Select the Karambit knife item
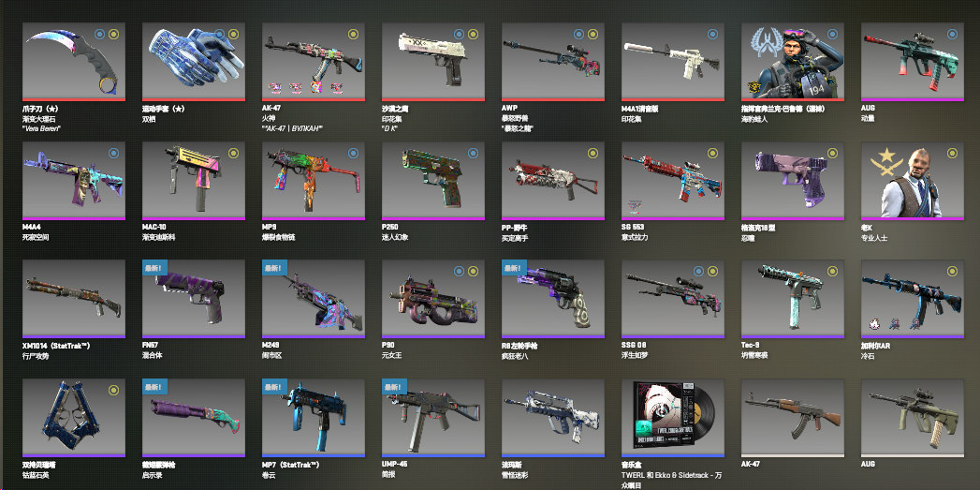The width and height of the screenshot is (980, 490). click(74, 62)
